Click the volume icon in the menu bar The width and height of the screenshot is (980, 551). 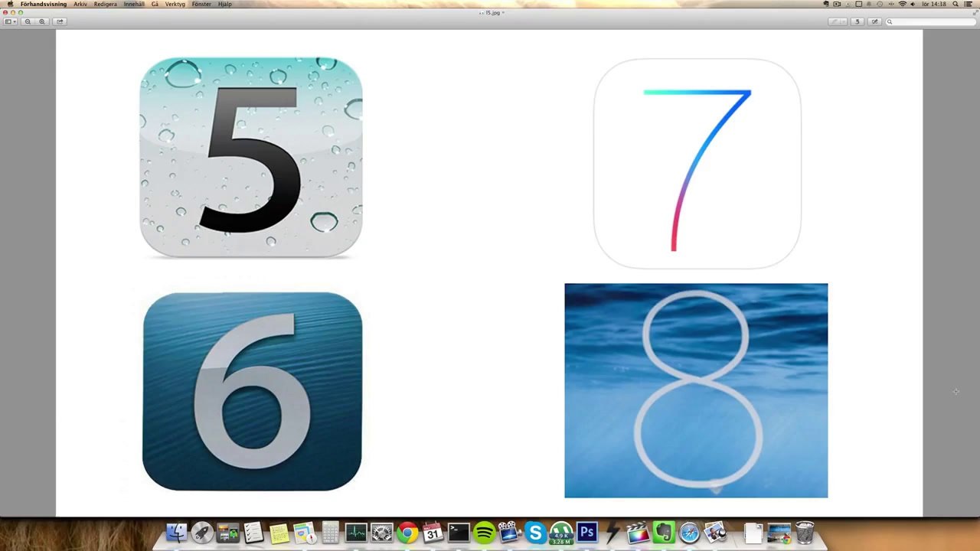(913, 4)
